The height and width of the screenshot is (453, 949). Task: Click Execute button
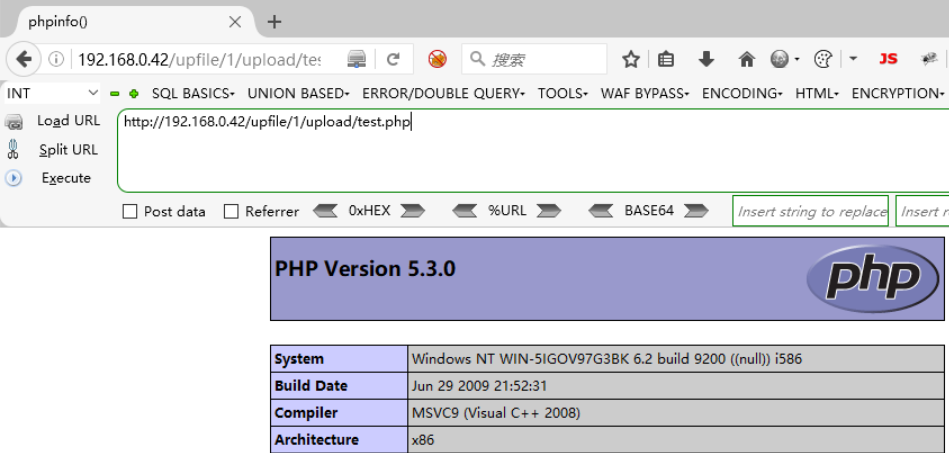(66, 178)
